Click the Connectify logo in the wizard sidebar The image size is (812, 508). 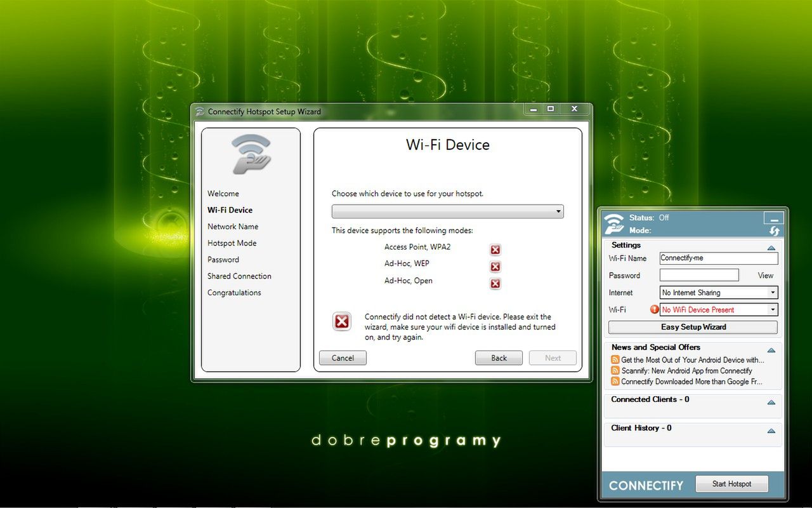251,154
